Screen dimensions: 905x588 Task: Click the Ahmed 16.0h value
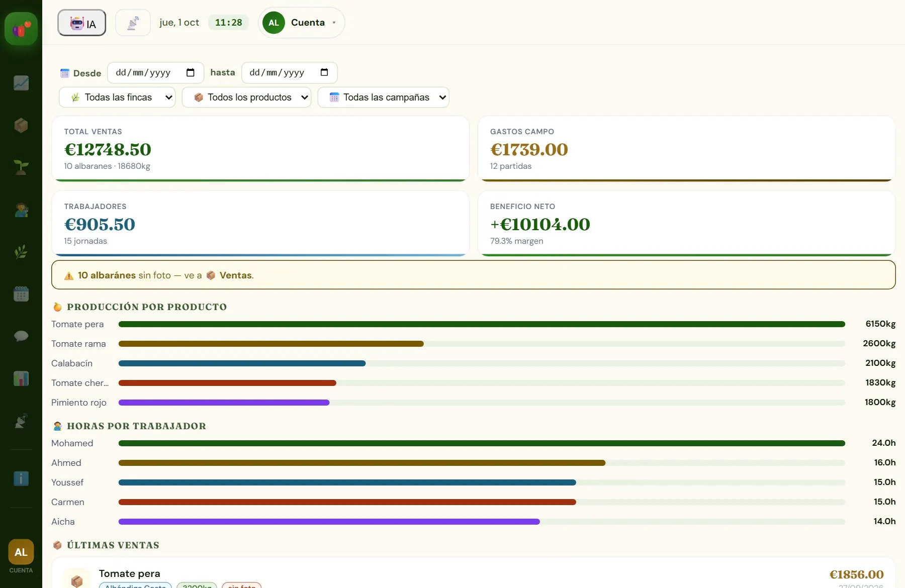(x=885, y=463)
